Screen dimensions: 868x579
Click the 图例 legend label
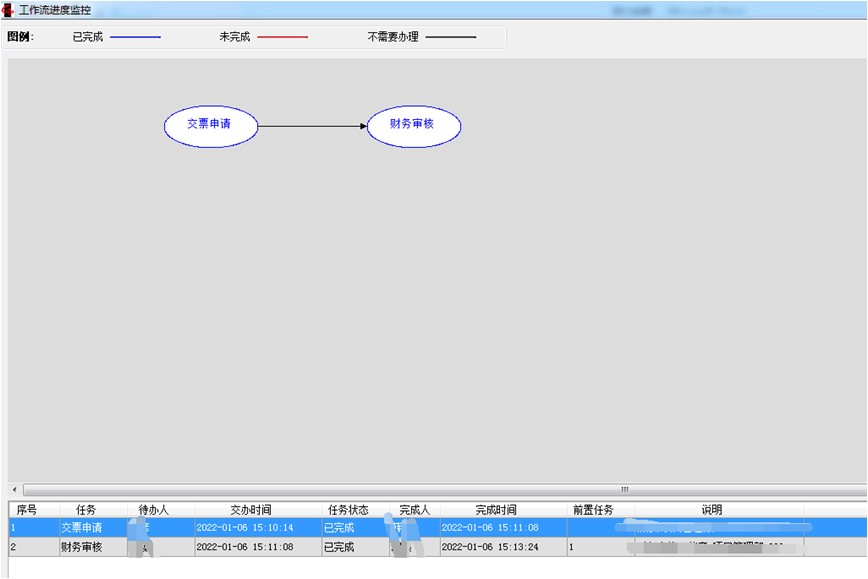pyautogui.click(x=19, y=36)
